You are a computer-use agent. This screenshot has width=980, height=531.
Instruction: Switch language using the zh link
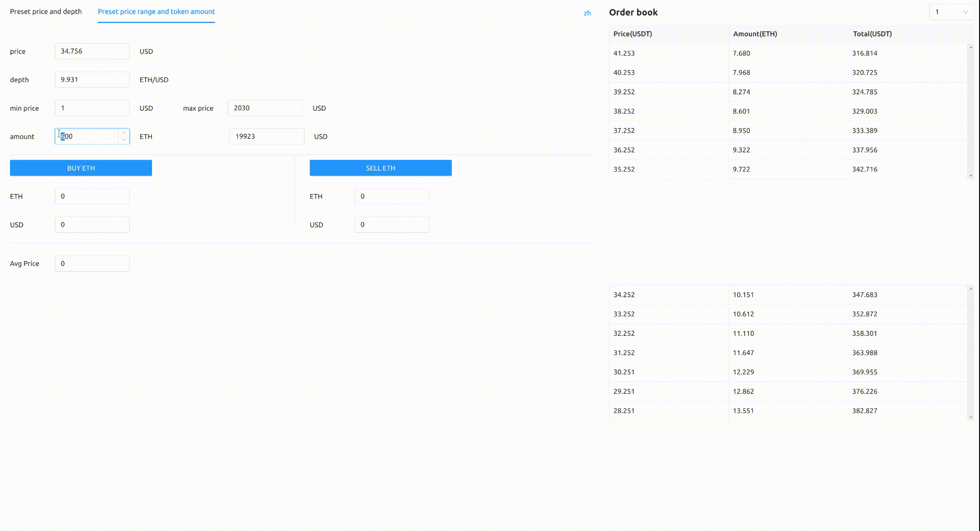(588, 13)
